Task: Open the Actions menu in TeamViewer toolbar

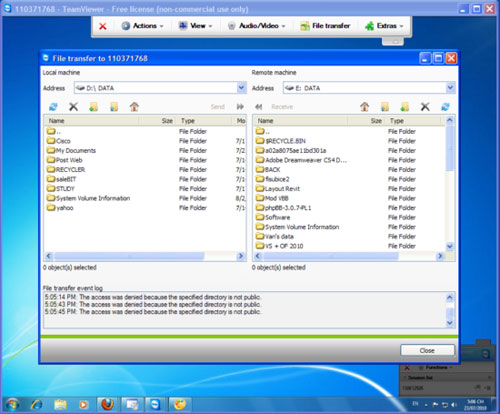Action: 142,26
